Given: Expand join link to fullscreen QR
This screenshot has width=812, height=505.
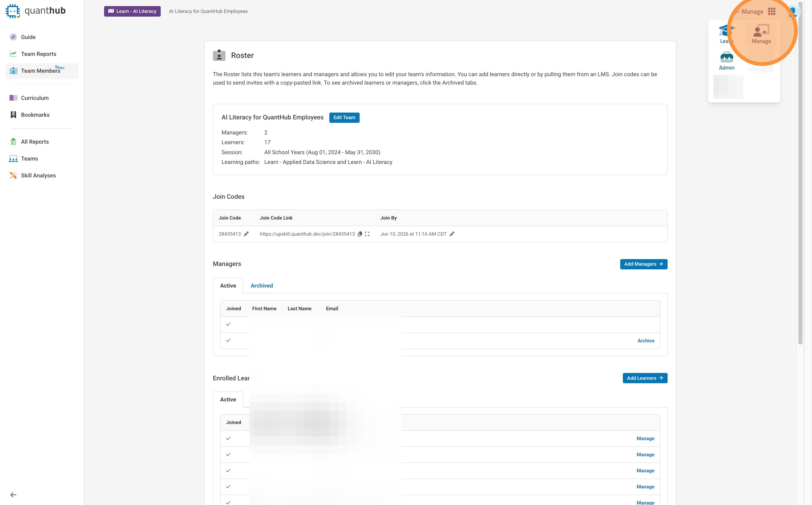Looking at the screenshot, I should [367, 234].
